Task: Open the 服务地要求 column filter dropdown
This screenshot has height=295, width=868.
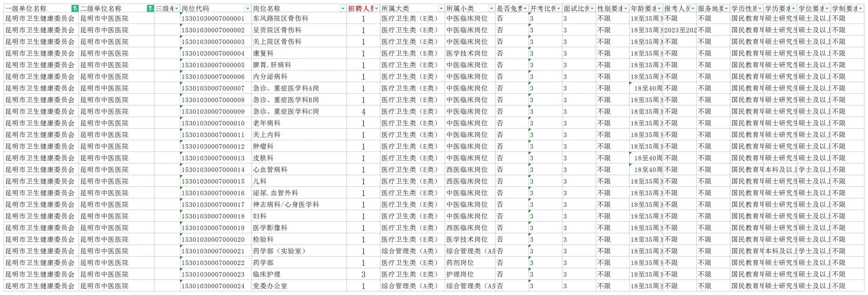Action: pyautogui.click(x=726, y=8)
